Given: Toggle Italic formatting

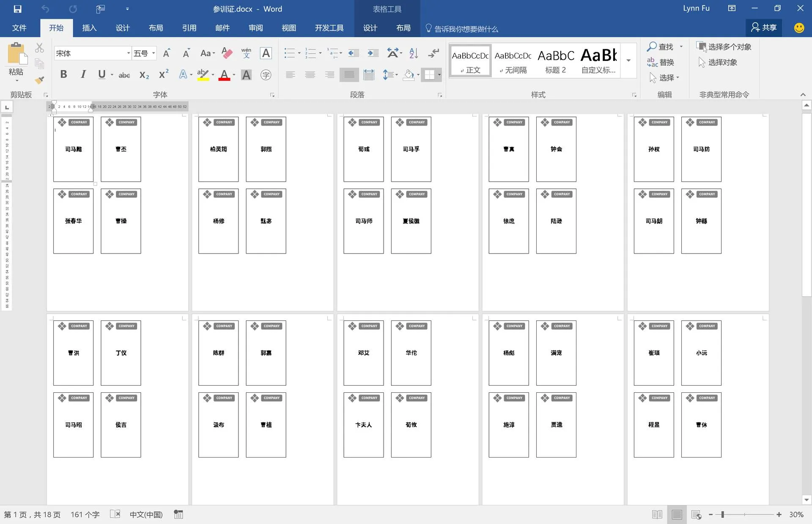Looking at the screenshot, I should tap(83, 75).
